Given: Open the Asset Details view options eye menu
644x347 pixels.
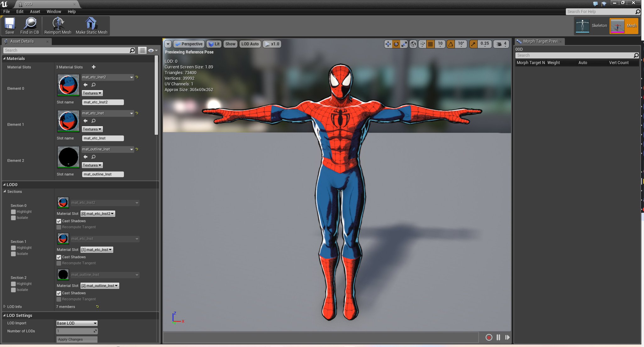Looking at the screenshot, I should 153,51.
